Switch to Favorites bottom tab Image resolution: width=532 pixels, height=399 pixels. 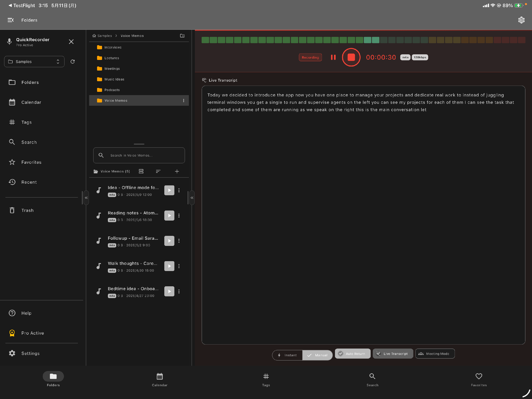pyautogui.click(x=479, y=379)
